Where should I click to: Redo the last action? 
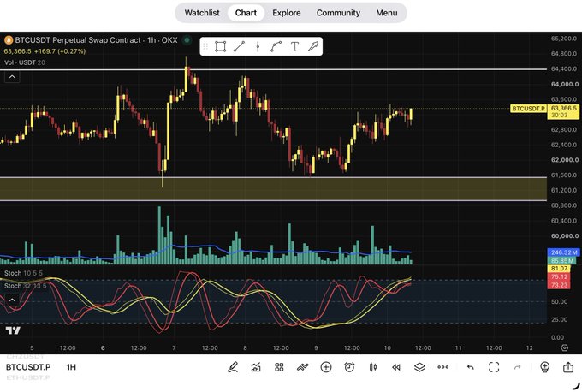point(517,367)
